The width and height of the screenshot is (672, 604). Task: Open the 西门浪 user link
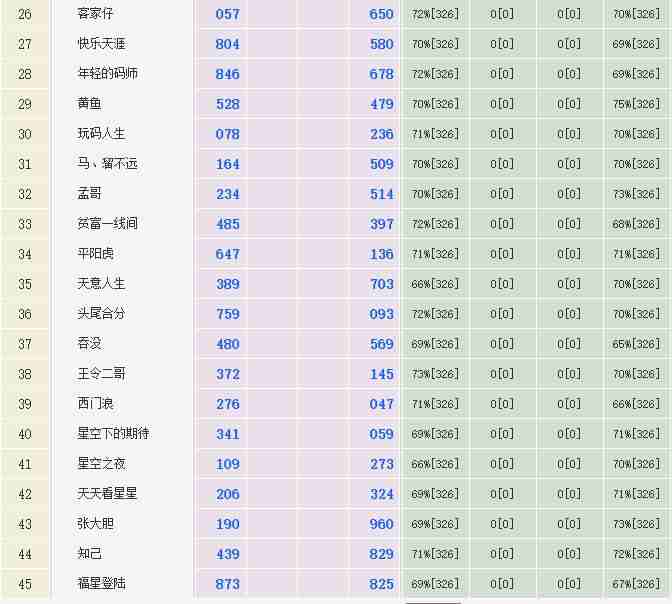[95, 404]
